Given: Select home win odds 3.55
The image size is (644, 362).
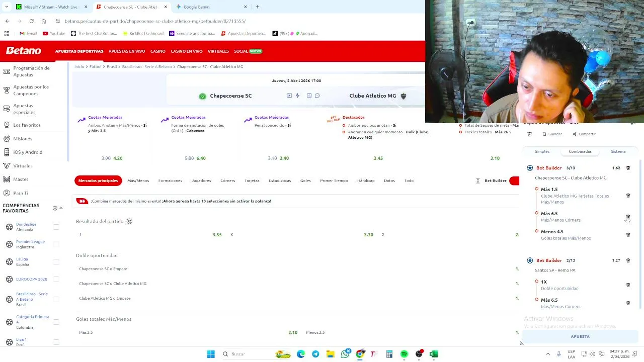Looking at the screenshot, I should 217,235.
